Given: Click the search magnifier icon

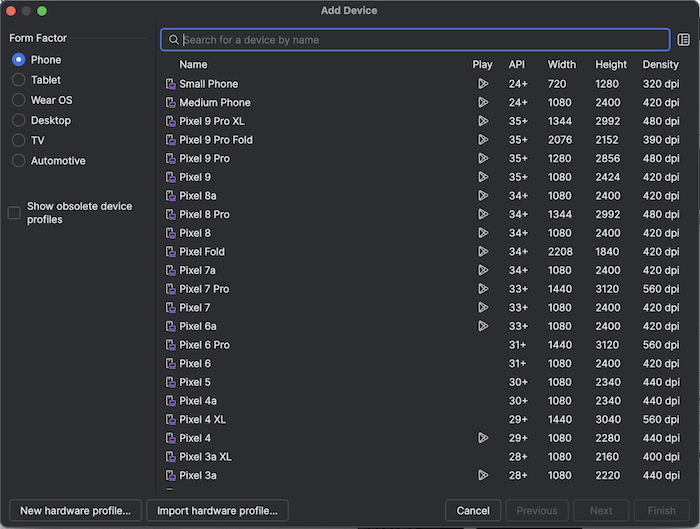Looking at the screenshot, I should pos(173,40).
